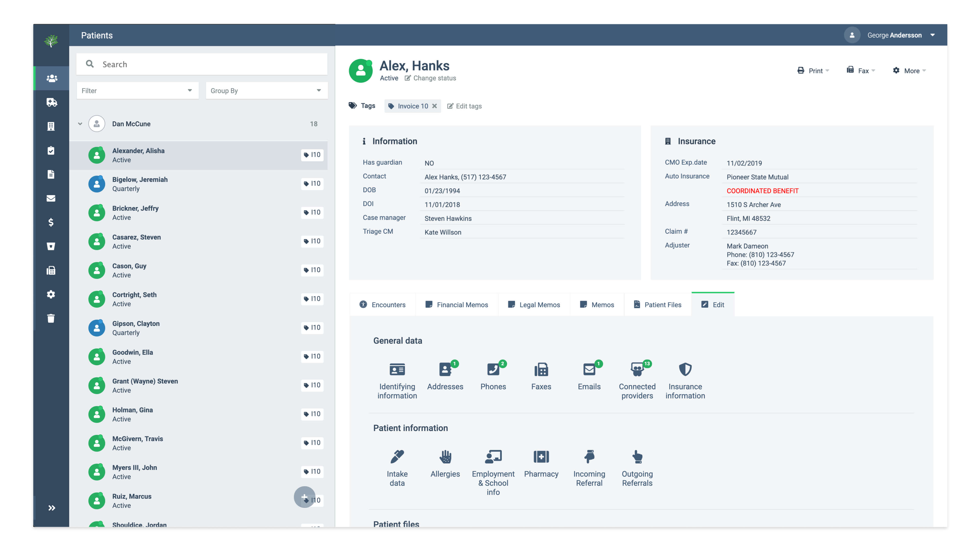Select patient Myers III, John

pyautogui.click(x=198, y=472)
